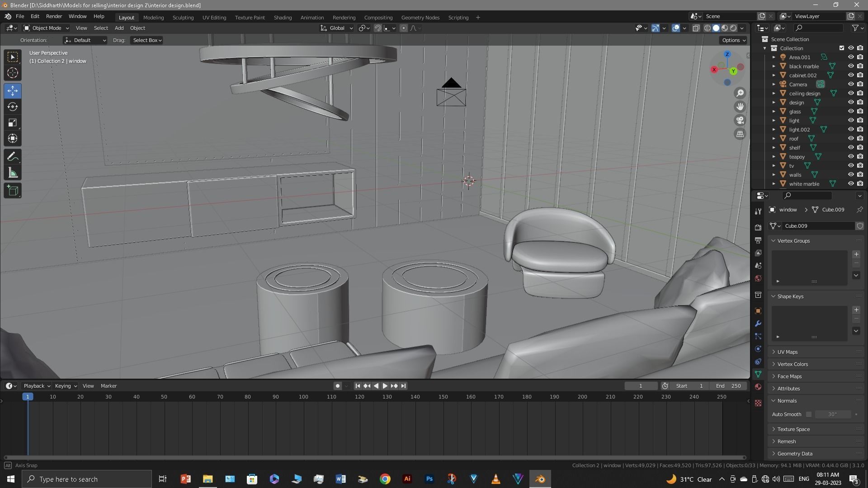The height and width of the screenshot is (488, 868).
Task: Hide the teapoy object in the outliner
Action: tap(852, 156)
